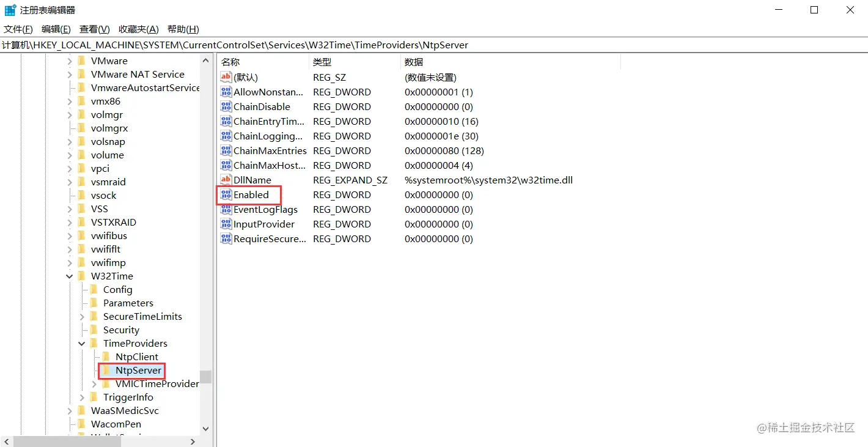Screen dimensions: 868x447
Task: Open the 收藏夹(A) menu
Action: point(139,29)
